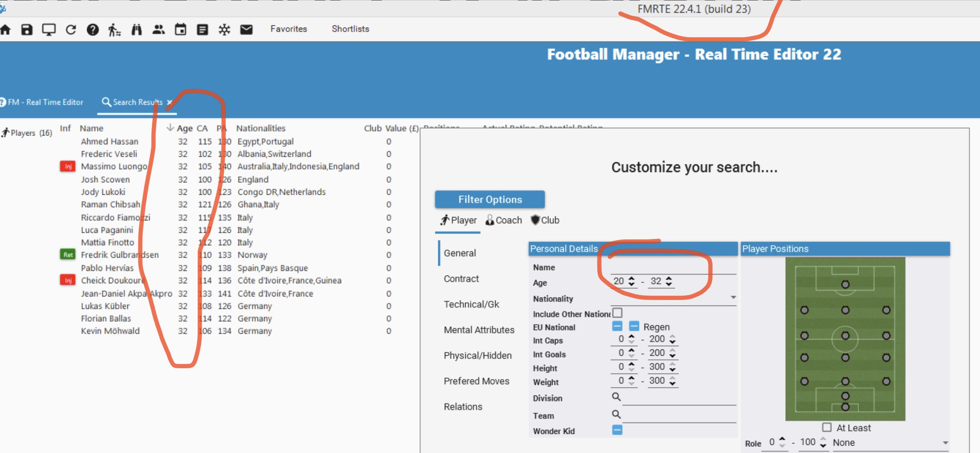Open the calendar icon in toolbar

(x=180, y=30)
